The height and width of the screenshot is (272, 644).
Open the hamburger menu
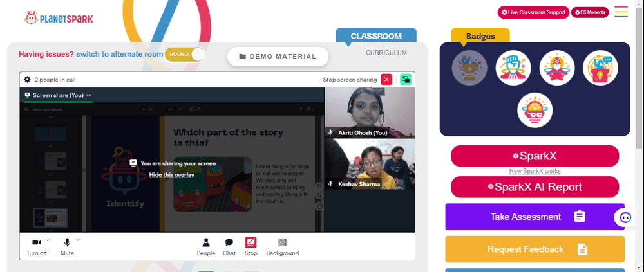coord(621,12)
